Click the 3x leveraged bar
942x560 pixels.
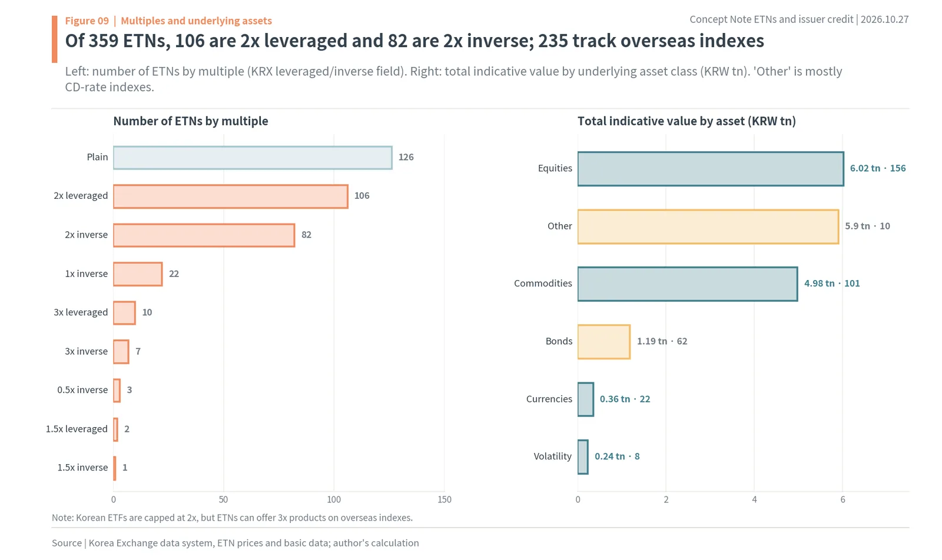[124, 313]
